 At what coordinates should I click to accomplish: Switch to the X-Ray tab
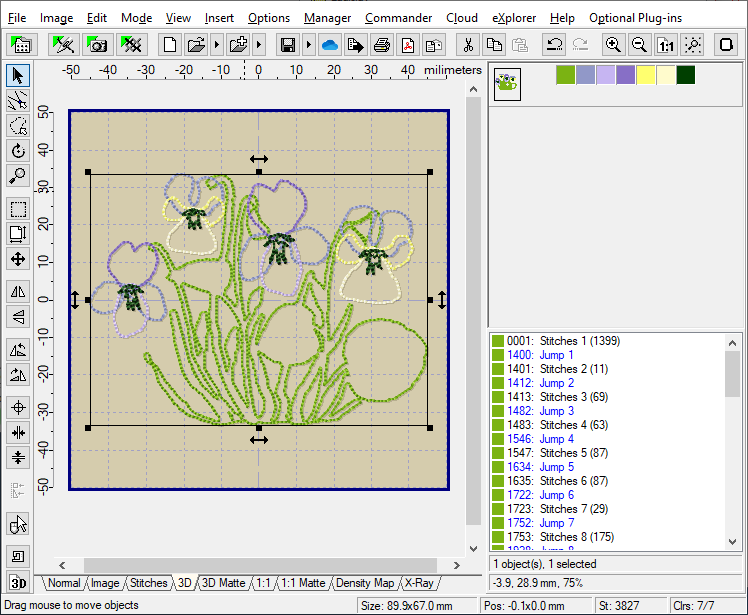(419, 583)
